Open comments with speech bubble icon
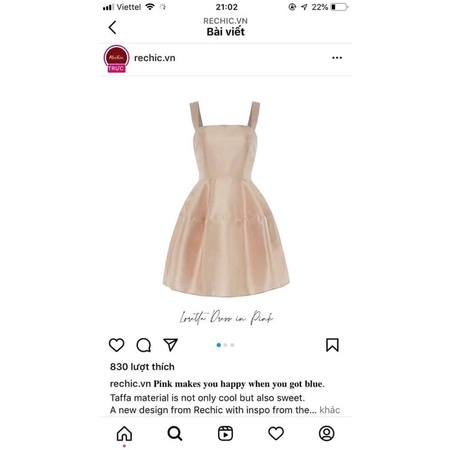The height and width of the screenshot is (450, 450). click(x=144, y=345)
